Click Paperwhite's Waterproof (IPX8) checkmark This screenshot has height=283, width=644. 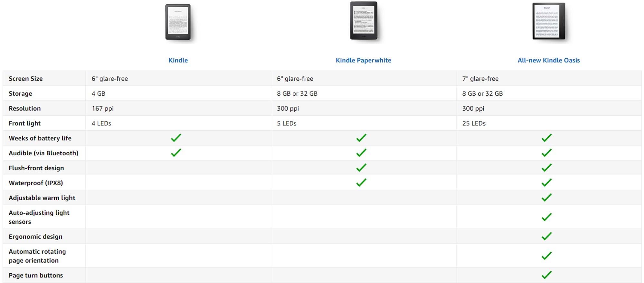[x=361, y=182]
